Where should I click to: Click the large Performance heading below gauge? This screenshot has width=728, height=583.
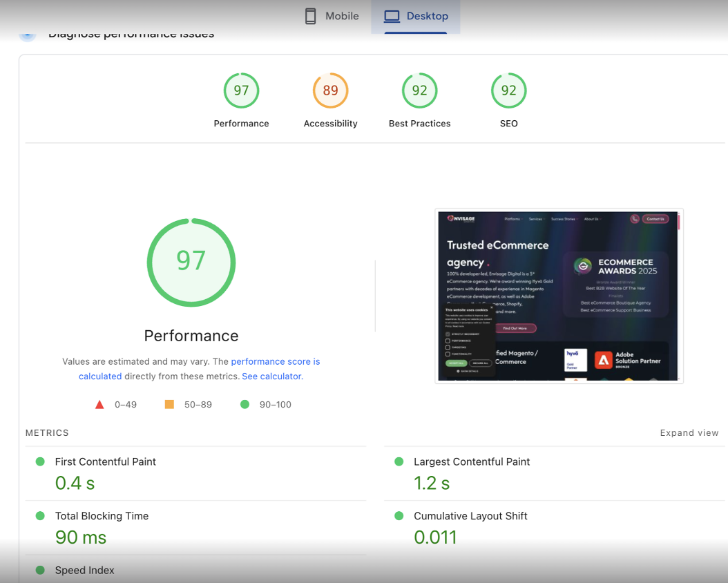click(191, 336)
